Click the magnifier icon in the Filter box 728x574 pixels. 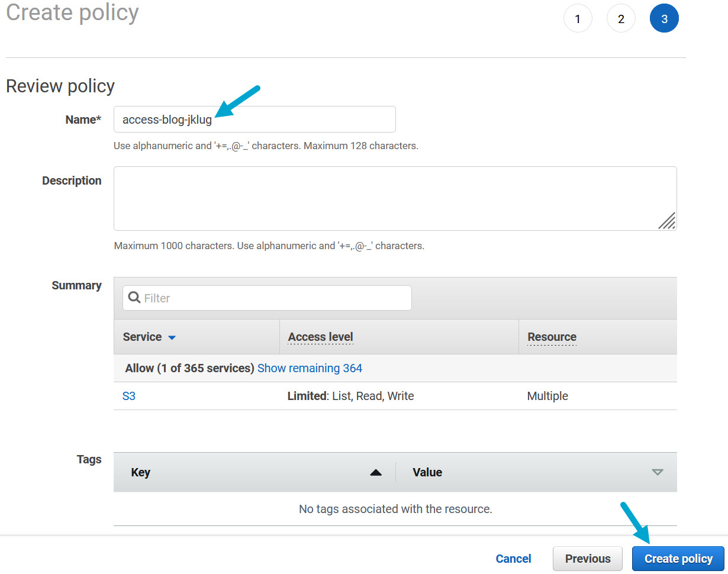tap(134, 298)
